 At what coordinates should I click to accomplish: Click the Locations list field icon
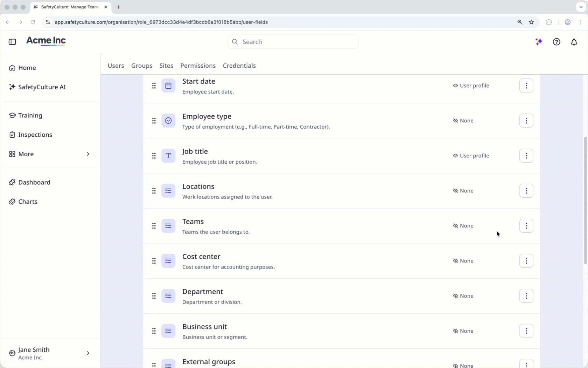point(168,191)
